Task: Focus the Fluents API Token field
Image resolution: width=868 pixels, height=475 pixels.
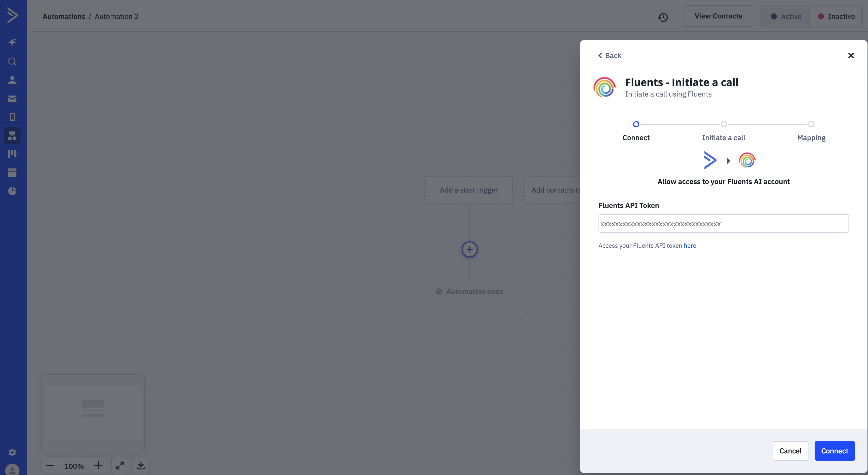Action: click(x=724, y=224)
